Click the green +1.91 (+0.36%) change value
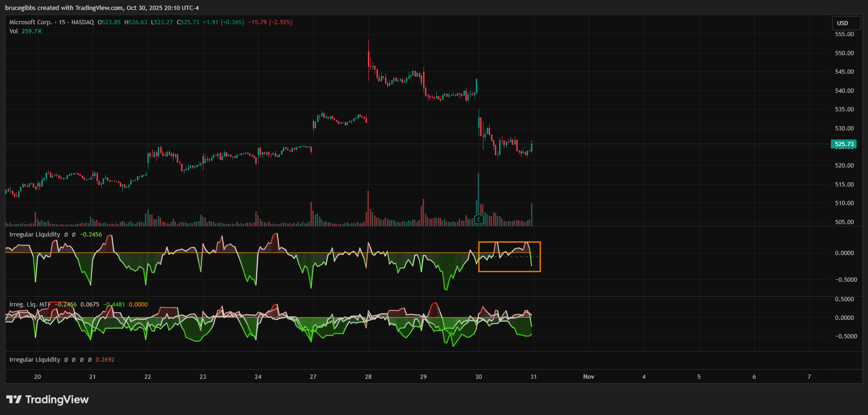Screen dimensions: 868x415 223,22
